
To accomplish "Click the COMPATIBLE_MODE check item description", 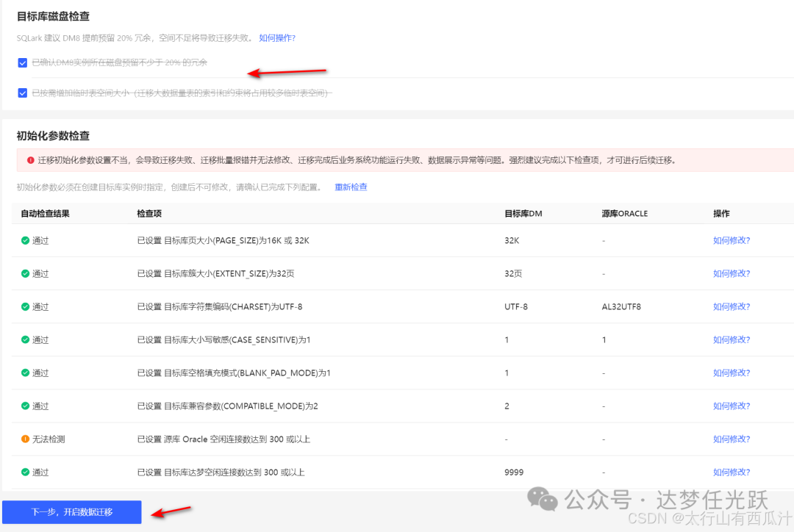I will (x=228, y=406).
